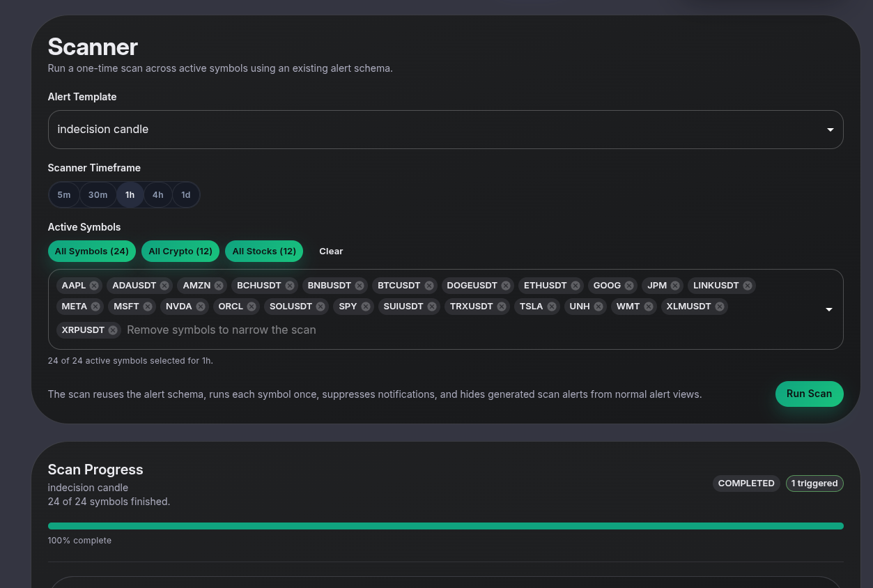The width and height of the screenshot is (873, 588).
Task: Open the Alert Template dropdown arrow
Action: (830, 130)
